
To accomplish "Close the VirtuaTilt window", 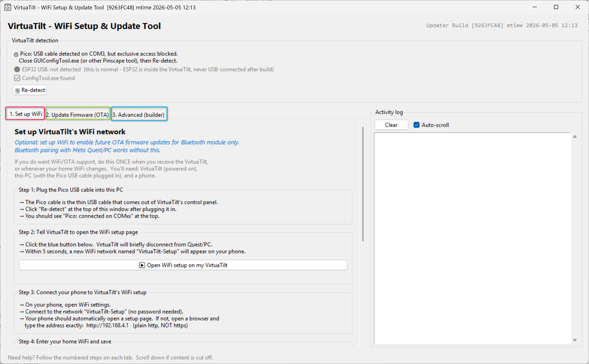I will (578, 7).
